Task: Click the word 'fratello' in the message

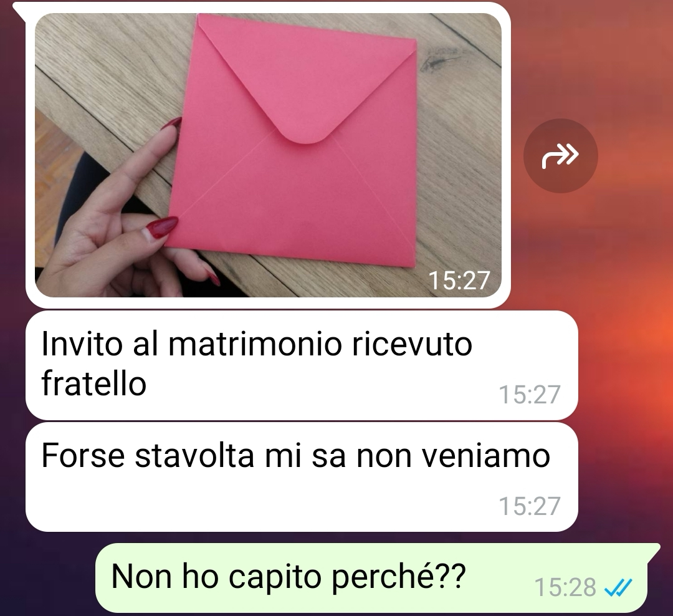Action: coord(94,383)
